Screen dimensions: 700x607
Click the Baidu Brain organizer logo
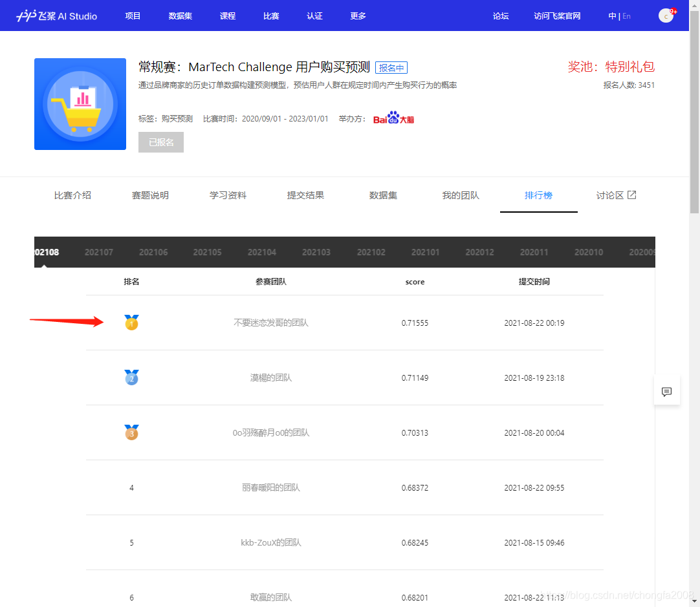(x=393, y=118)
